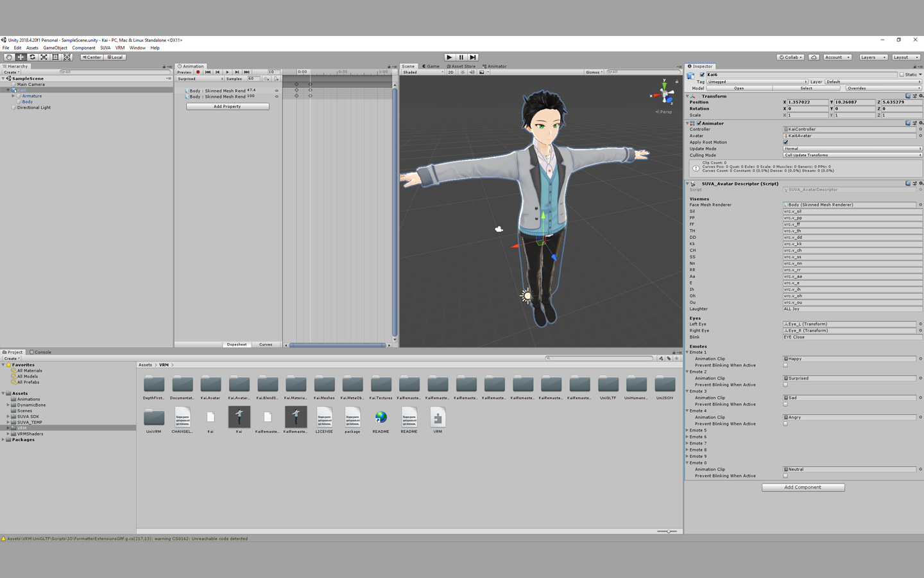The image size is (924, 578).
Task: Select the Rect Transform tool
Action: (x=56, y=57)
